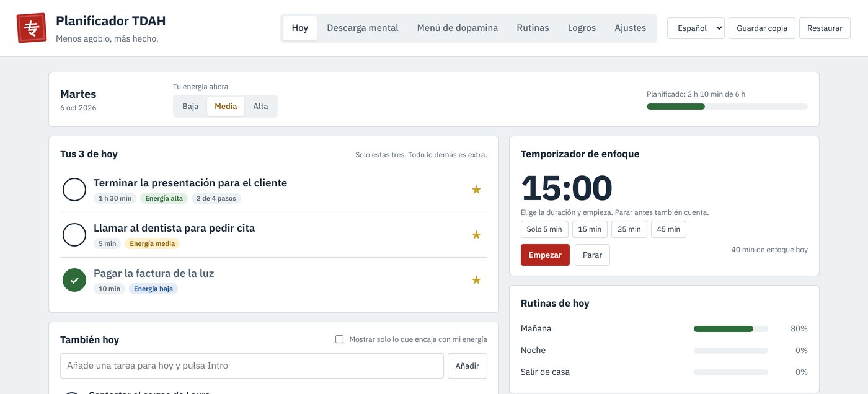Toggle star on the dentist call task
This screenshot has width=868, height=394.
(x=476, y=235)
